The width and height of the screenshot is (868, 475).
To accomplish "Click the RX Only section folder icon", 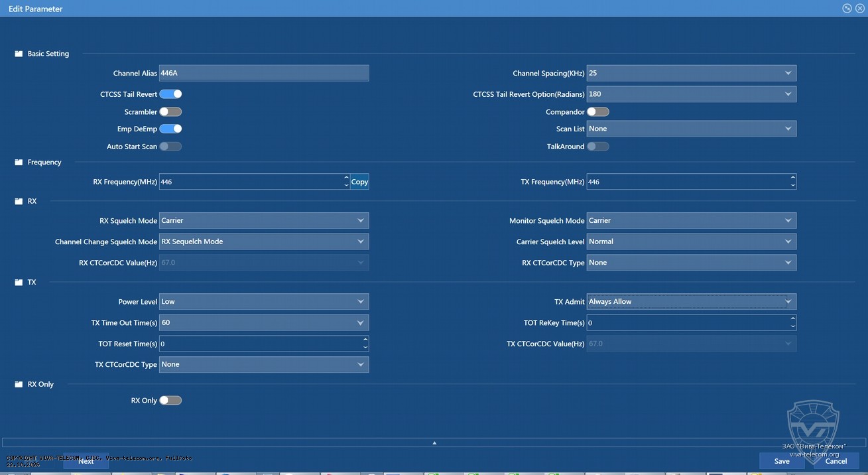I will click(x=19, y=385).
